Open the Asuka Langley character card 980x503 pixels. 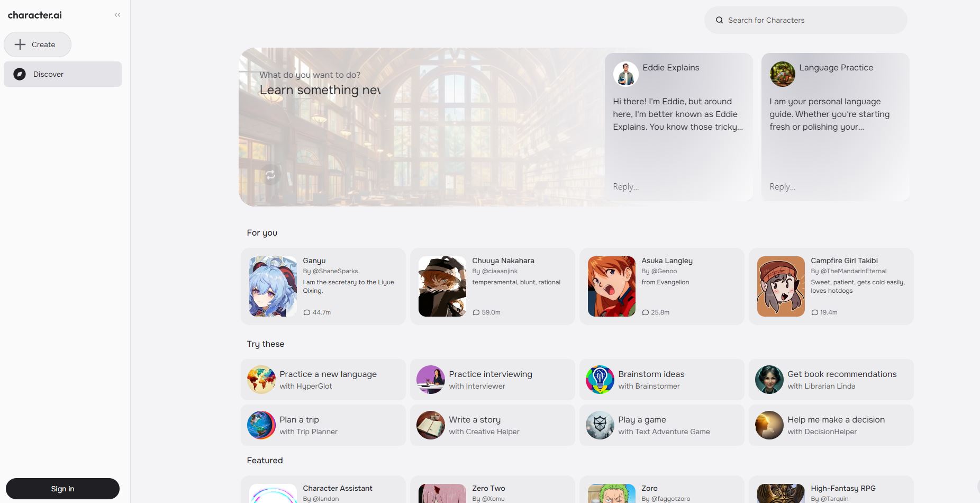click(661, 286)
